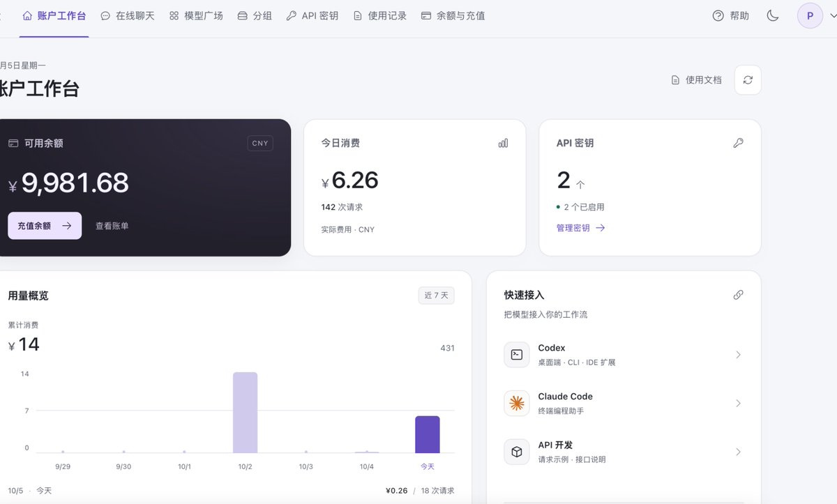Open the 余额与充值 tab
This screenshot has height=504, width=837.
(x=453, y=15)
